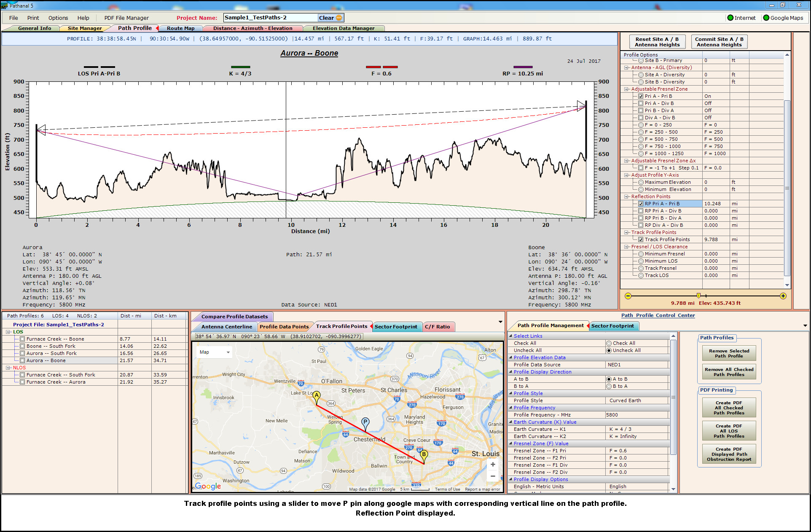Click Reset Site A / B Antenna Heights
Viewport: 811px width, 532px height.
[x=657, y=42]
